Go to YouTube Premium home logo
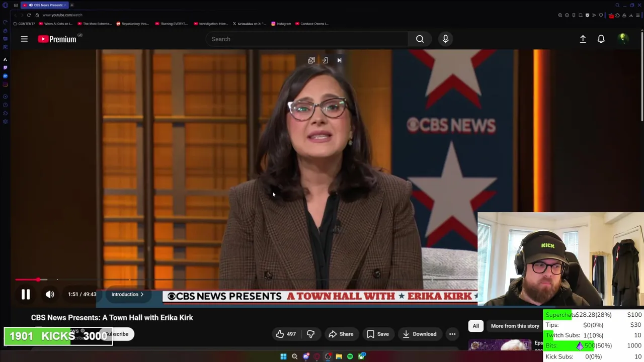The image size is (644, 362). click(x=57, y=39)
